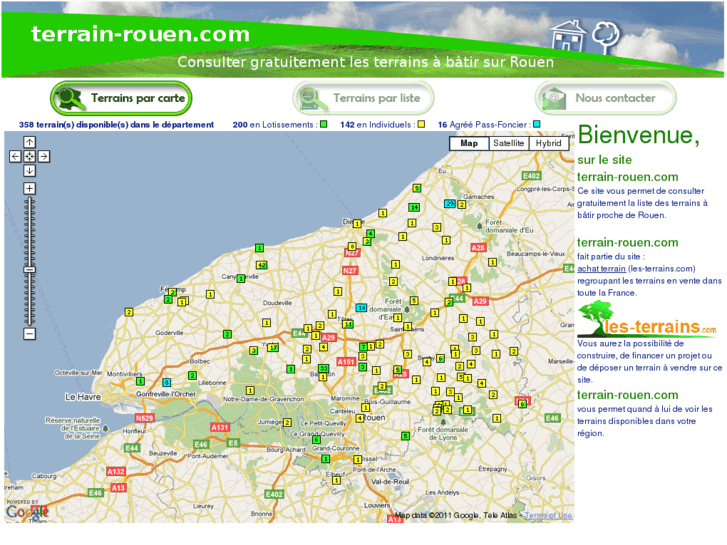This screenshot has height=545, width=727.
Task: Zoom out with the minus button
Action: [29, 333]
